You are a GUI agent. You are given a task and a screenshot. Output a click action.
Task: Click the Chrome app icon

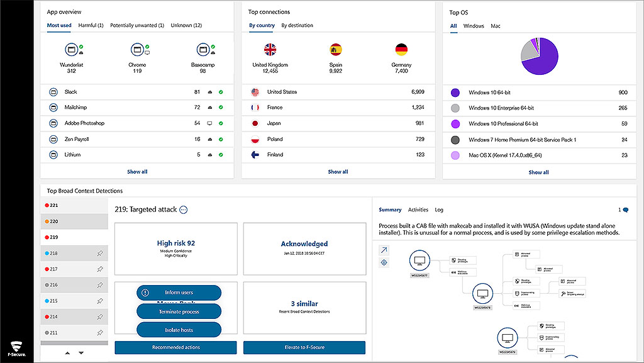coord(137,50)
